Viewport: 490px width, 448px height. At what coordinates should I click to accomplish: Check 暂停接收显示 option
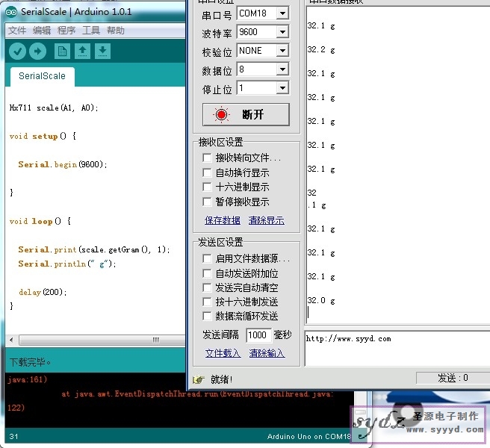point(207,202)
